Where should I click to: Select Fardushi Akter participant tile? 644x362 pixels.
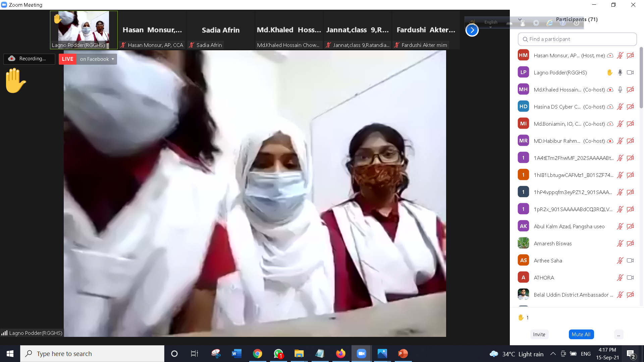pyautogui.click(x=426, y=30)
